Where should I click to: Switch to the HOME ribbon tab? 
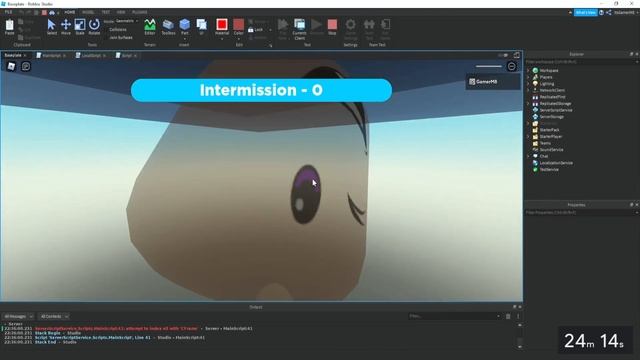70,12
